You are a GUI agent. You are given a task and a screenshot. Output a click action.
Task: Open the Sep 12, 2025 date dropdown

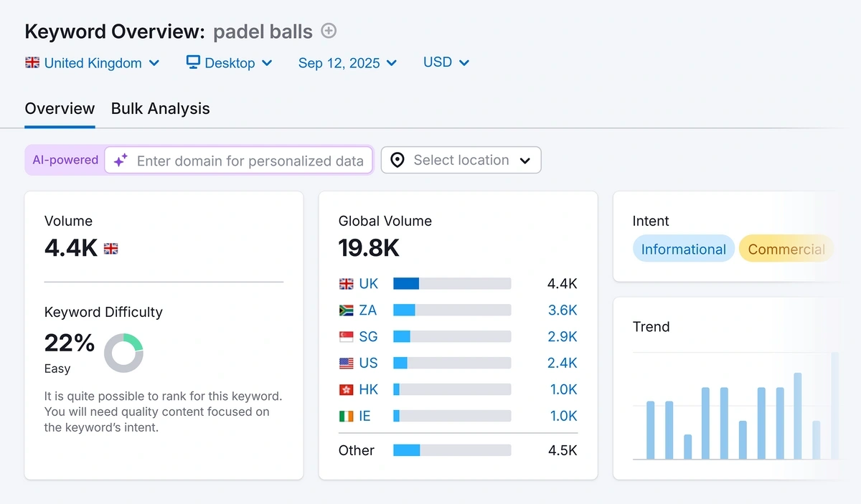347,63
